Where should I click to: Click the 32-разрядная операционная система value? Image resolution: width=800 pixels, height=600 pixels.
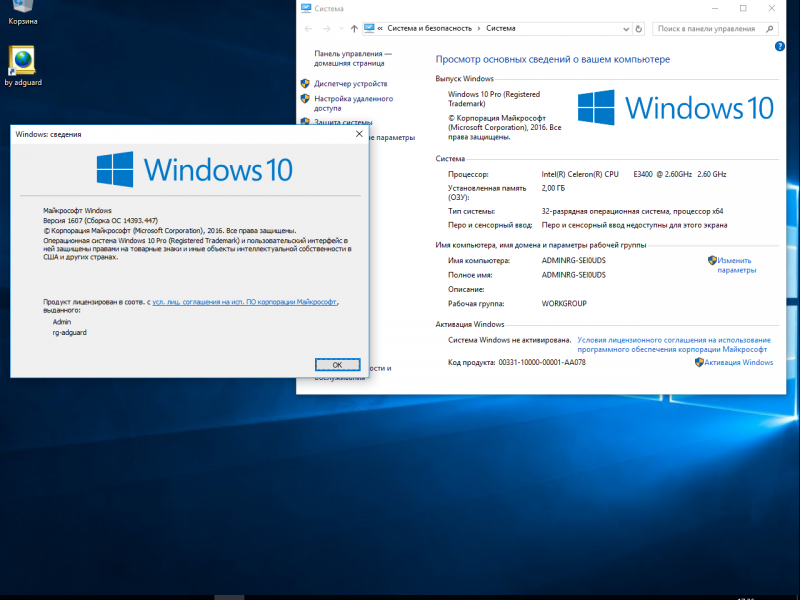pyautogui.click(x=632, y=211)
